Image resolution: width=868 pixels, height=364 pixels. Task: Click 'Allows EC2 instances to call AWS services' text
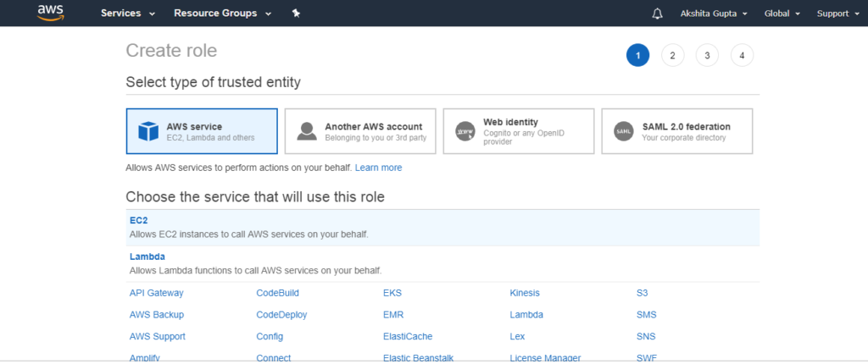pyautogui.click(x=248, y=234)
